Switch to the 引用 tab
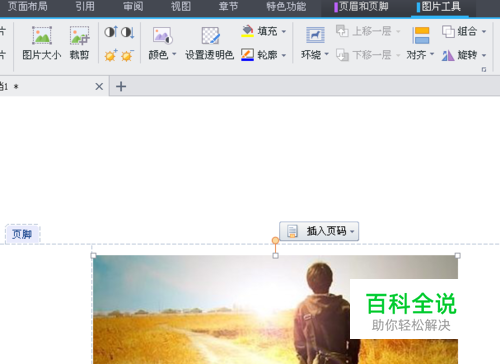 (85, 6)
